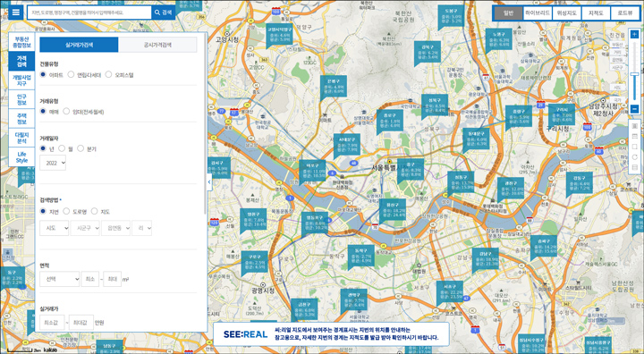Select the 영등포구 price marker on map
Image resolution: width=644 pixels, height=354 pixels.
click(x=315, y=223)
